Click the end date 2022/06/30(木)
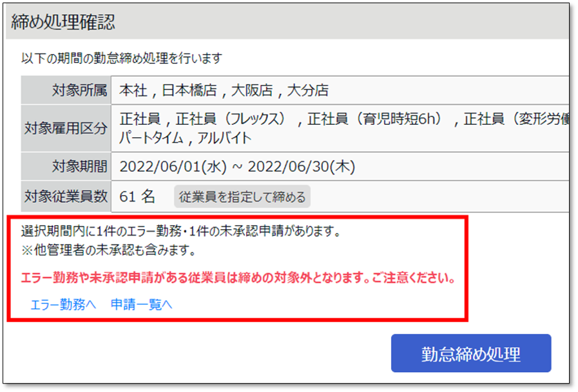Screen dimensions: 578x392 point(301,166)
